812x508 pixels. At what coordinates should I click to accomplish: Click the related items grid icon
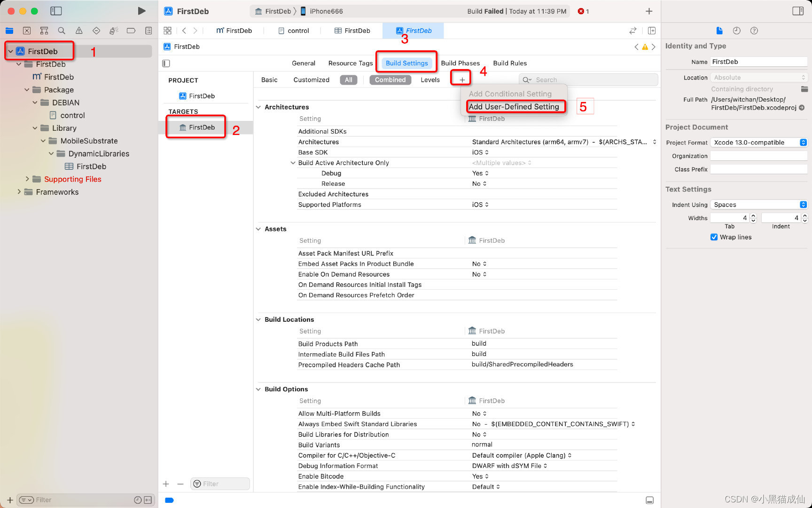point(167,31)
